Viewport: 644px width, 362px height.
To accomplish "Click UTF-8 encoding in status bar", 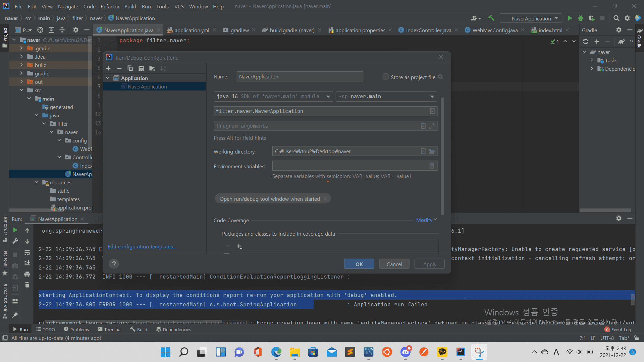I will click(x=607, y=338).
